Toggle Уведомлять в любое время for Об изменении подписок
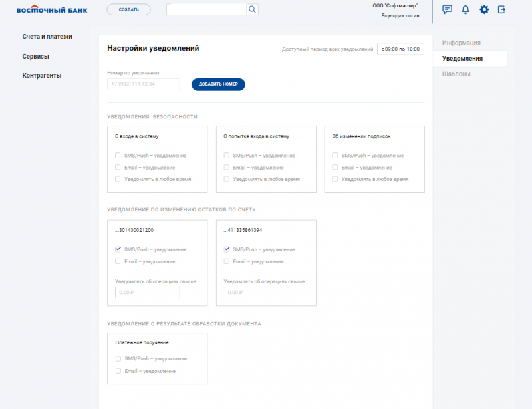532x409 pixels. 335,180
